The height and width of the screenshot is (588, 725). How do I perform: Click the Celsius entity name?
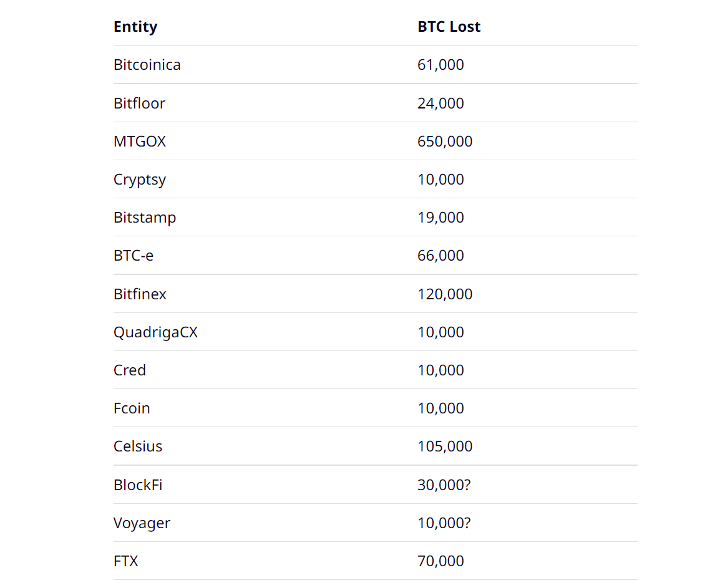(138, 446)
